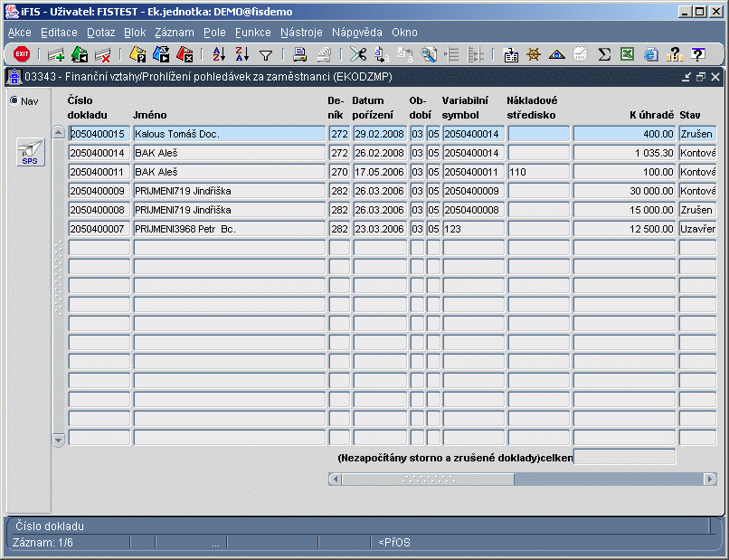Click the enter query icon with the question mark

point(137,54)
